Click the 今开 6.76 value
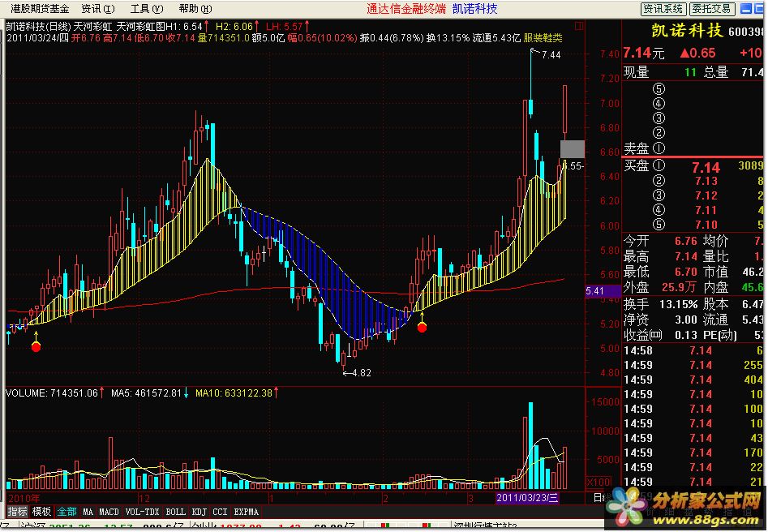This screenshot has height=532, width=768. click(x=686, y=241)
